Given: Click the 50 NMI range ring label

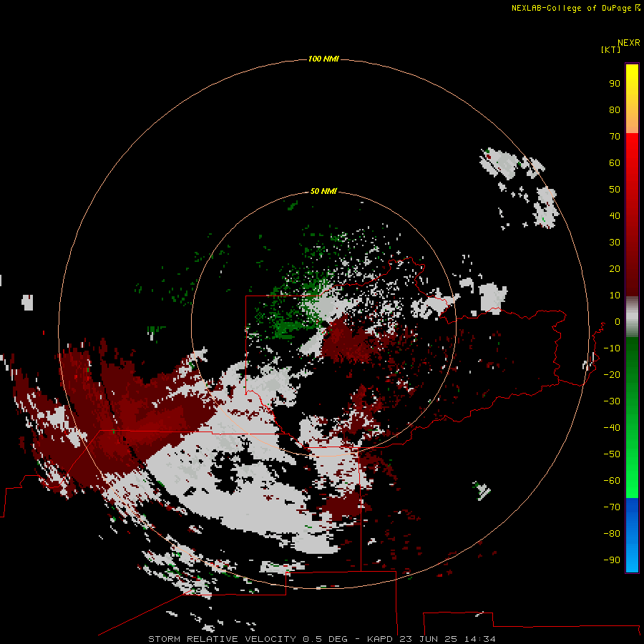Looking at the screenshot, I should pos(323,191).
